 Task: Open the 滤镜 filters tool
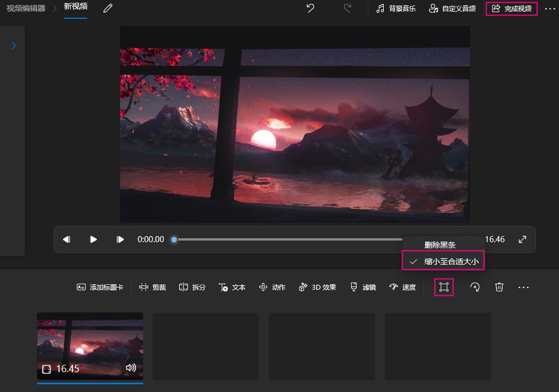click(363, 288)
